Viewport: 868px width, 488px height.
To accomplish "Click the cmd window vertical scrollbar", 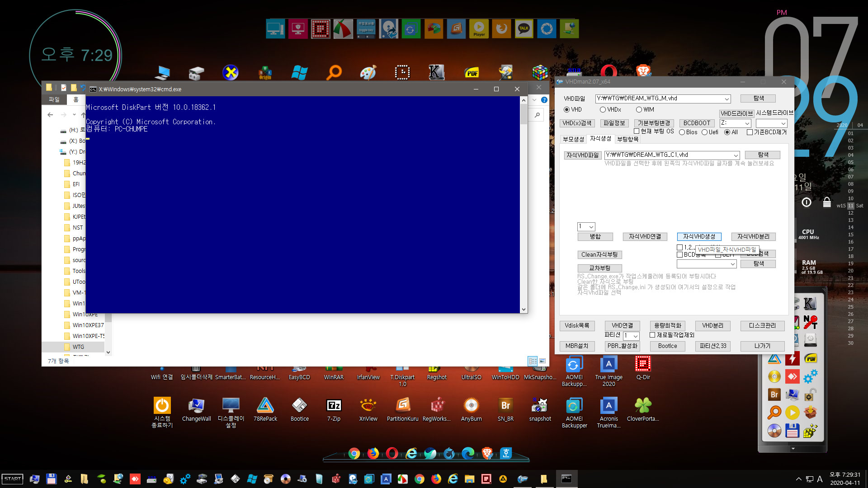I will click(524, 205).
